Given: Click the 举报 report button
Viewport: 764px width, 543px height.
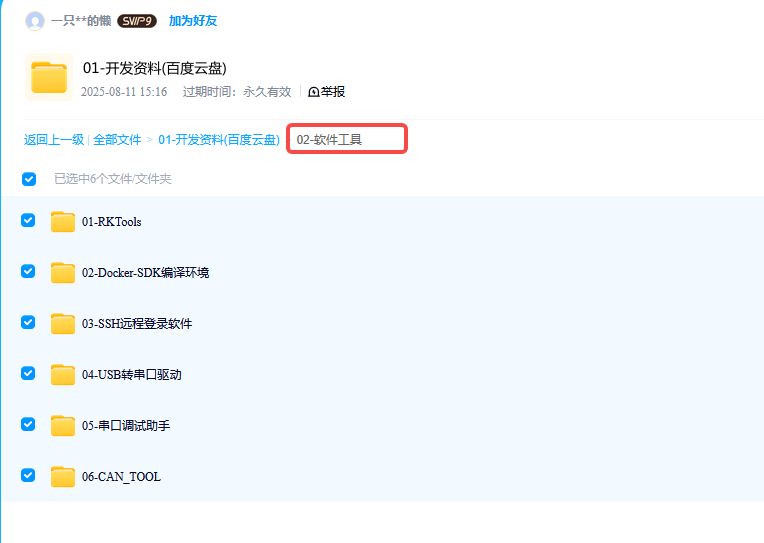Looking at the screenshot, I should pos(327,92).
